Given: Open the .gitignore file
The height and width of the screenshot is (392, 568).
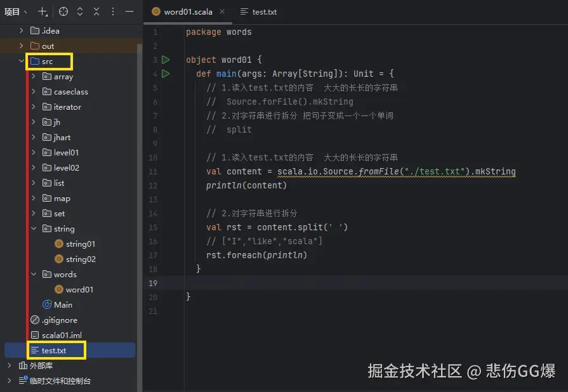Looking at the screenshot, I should click(60, 320).
